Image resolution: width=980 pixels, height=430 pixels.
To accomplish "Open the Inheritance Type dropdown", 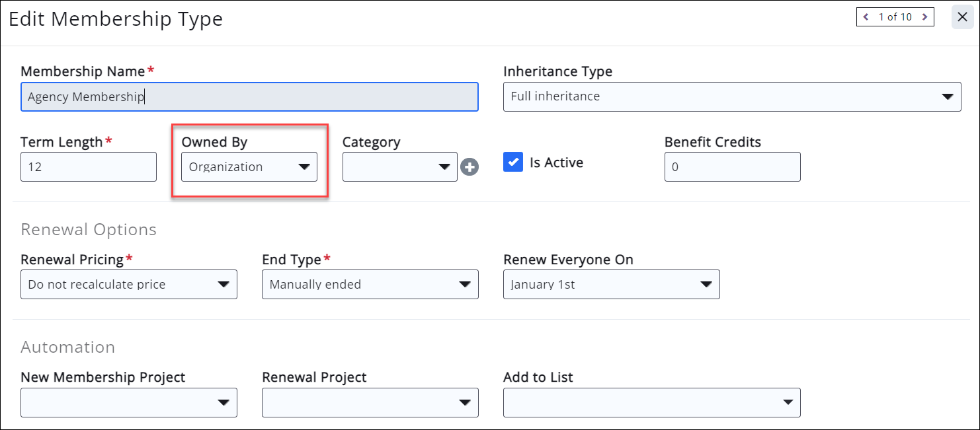I will coord(731,96).
